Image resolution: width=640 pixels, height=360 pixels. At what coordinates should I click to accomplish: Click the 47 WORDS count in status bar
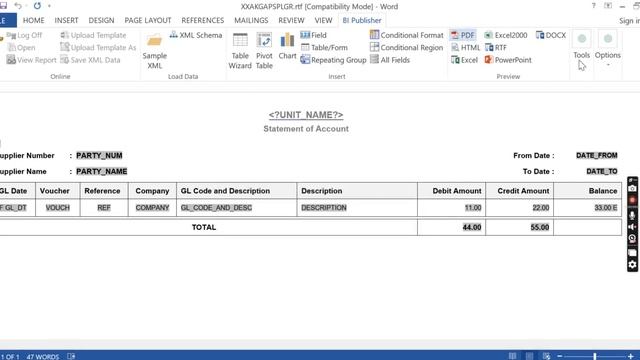pos(43,357)
